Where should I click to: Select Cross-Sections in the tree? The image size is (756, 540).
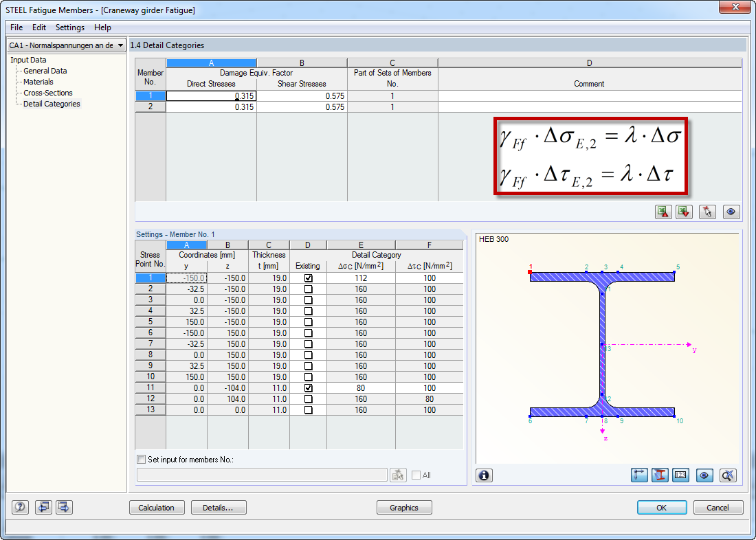pyautogui.click(x=48, y=93)
